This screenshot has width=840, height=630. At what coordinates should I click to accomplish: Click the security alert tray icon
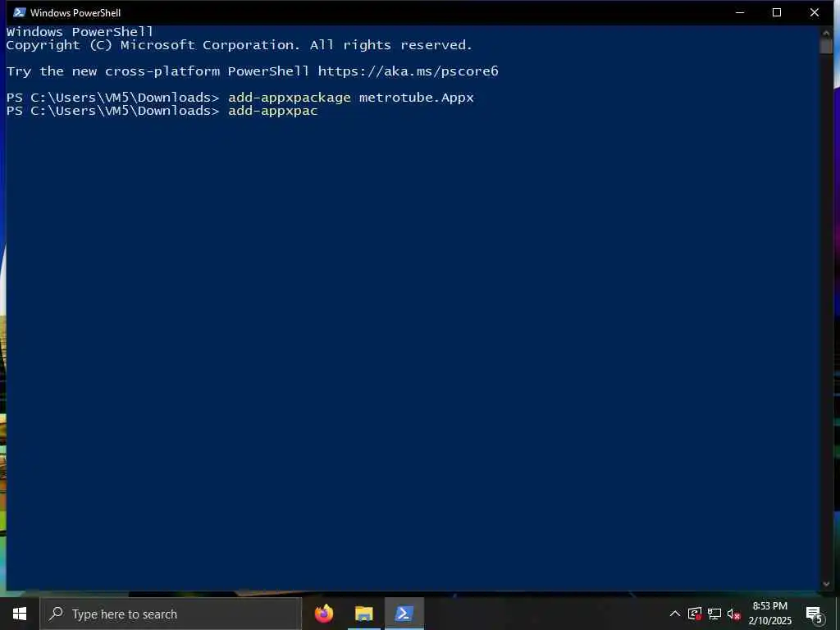pos(695,614)
